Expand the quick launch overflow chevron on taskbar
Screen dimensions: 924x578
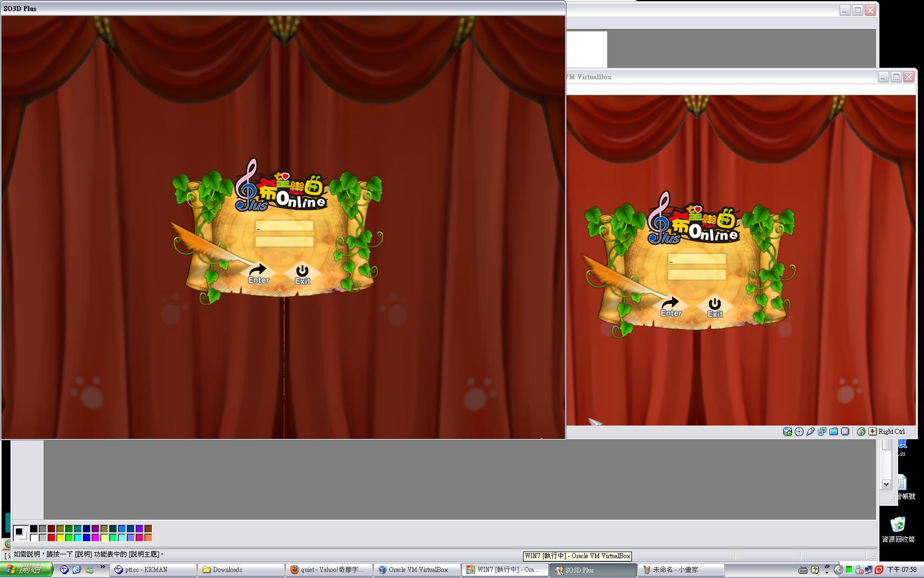pyautogui.click(x=102, y=567)
